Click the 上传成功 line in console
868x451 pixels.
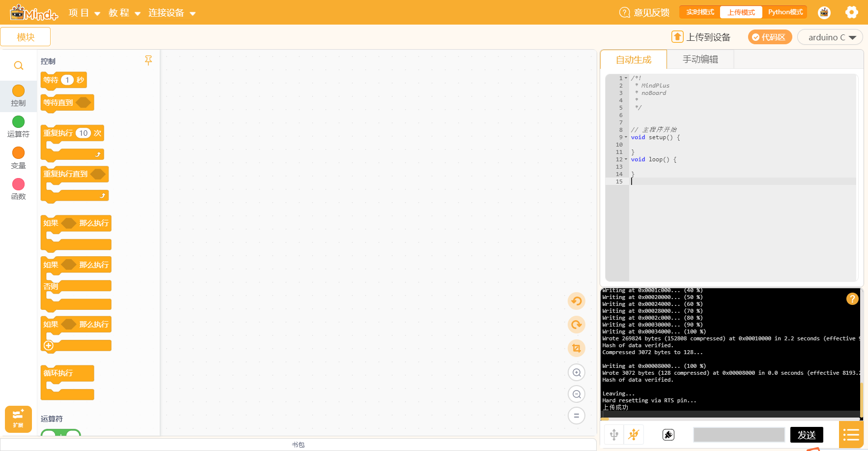pyautogui.click(x=615, y=407)
